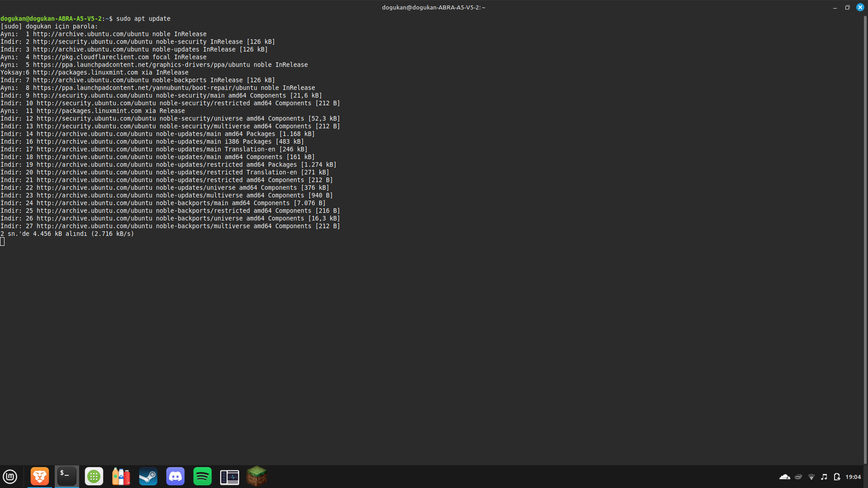Click the Terminal icon in the taskbar

pos(67,476)
